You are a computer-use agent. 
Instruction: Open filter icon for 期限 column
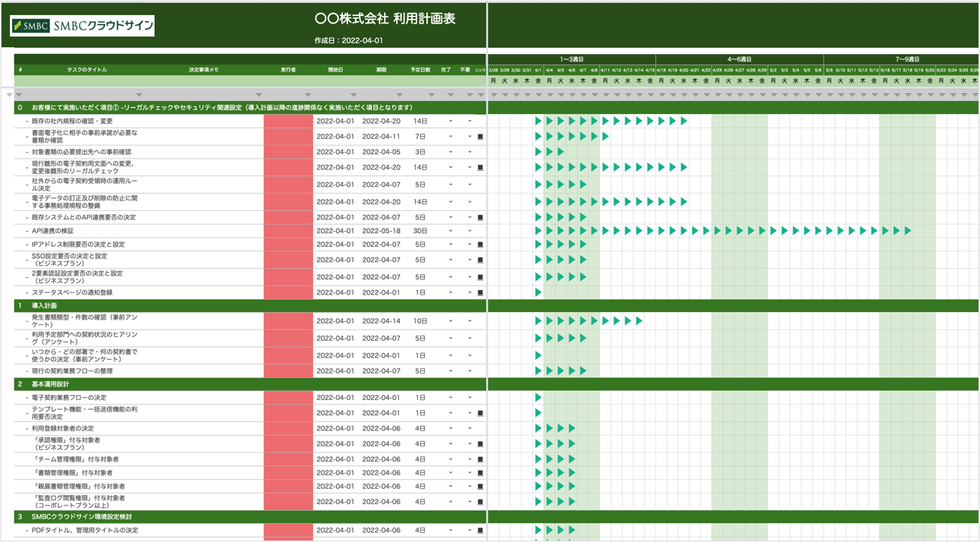pyautogui.click(x=399, y=96)
